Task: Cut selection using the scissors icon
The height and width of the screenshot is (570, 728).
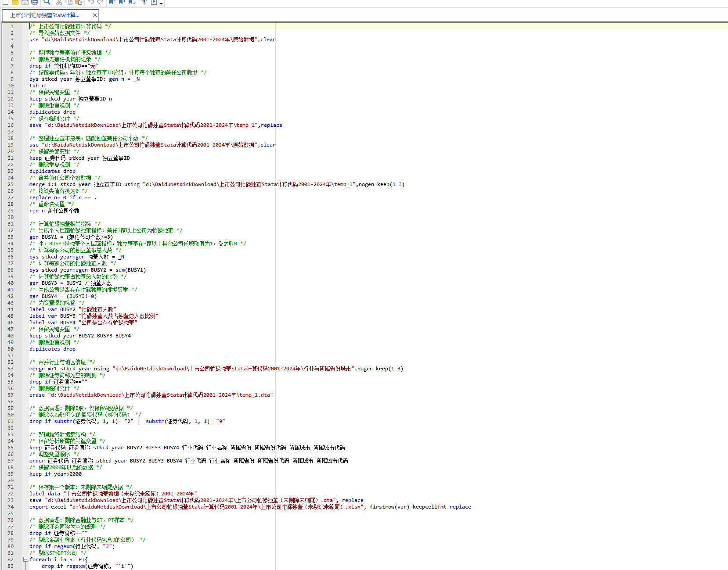Action: click(x=59, y=2)
